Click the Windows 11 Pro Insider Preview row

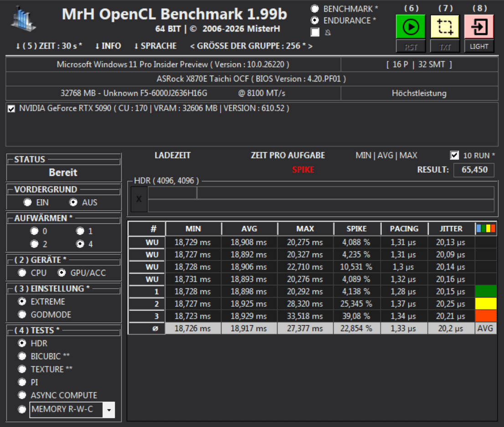tap(173, 65)
